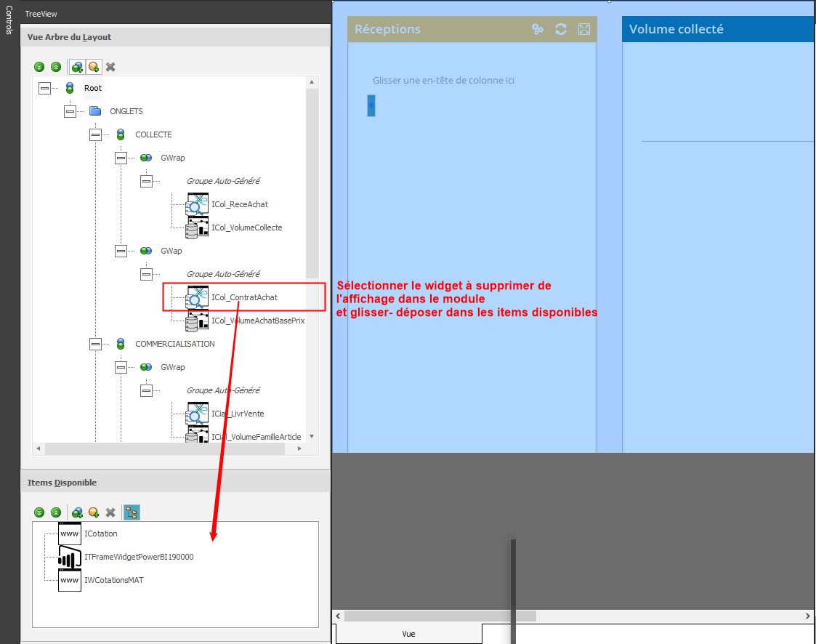Collapse the COLLECTE node

pos(95,134)
